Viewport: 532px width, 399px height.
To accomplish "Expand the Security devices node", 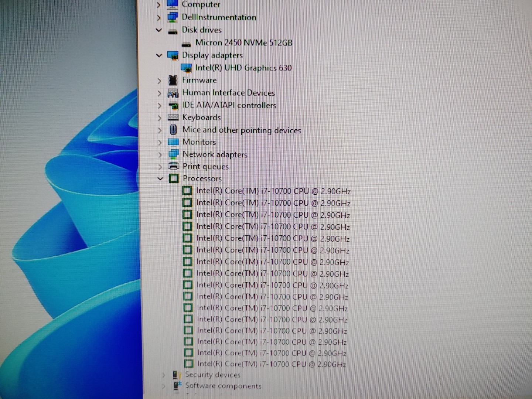I will coord(164,375).
